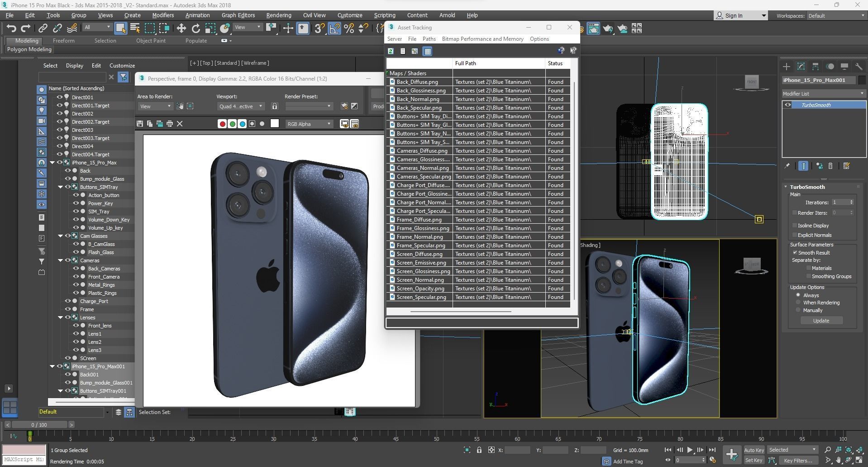Choose the Select and Rotate tool
Viewport: 868px width, 467px height.
point(196,29)
